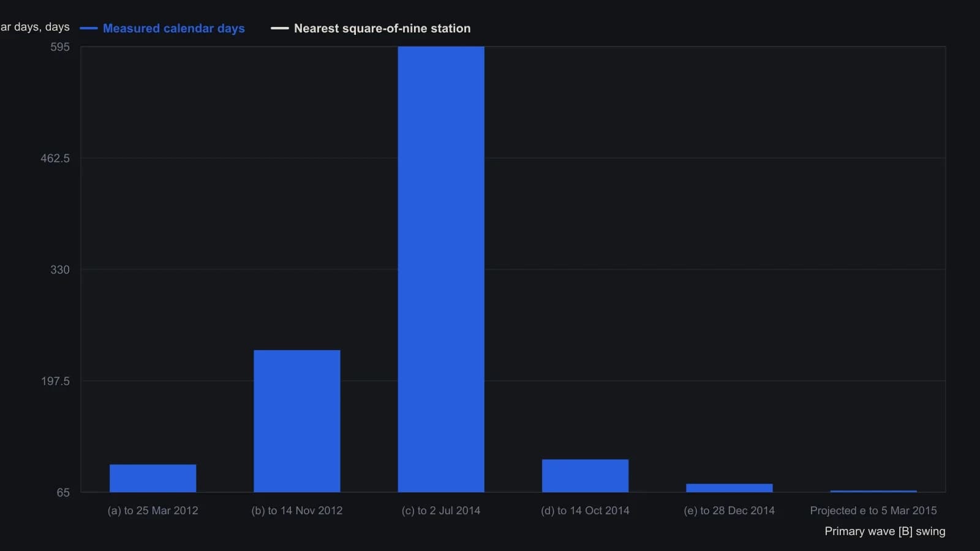Viewport: 980px width, 551px height.
Task: Toggle the Measured calendar days legend entry
Action: tap(162, 28)
